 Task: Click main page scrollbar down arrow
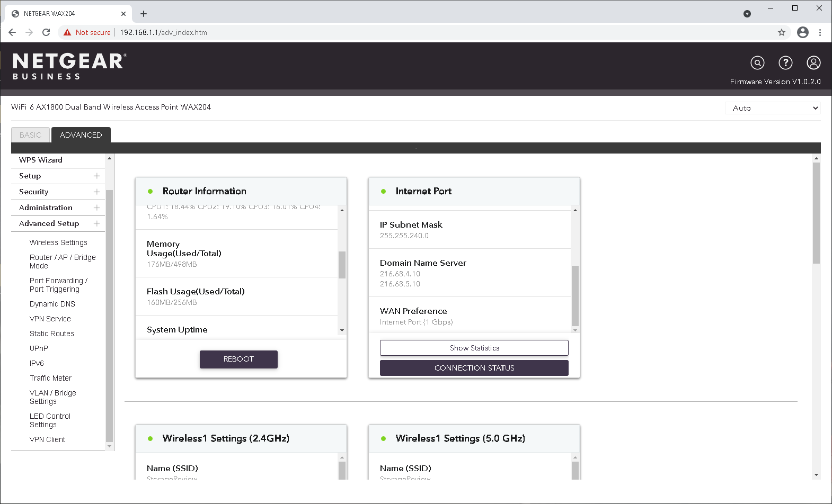[816, 475]
